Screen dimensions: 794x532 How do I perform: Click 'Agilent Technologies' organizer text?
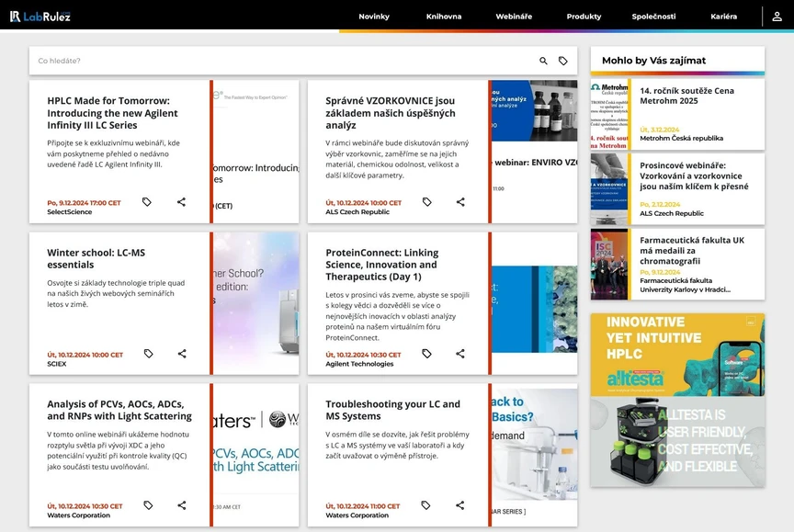(359, 364)
